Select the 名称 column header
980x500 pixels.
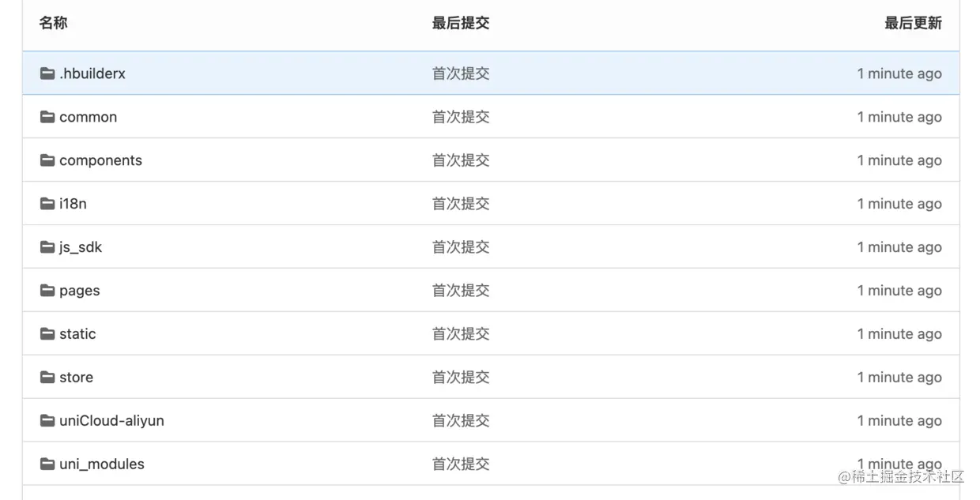point(53,23)
